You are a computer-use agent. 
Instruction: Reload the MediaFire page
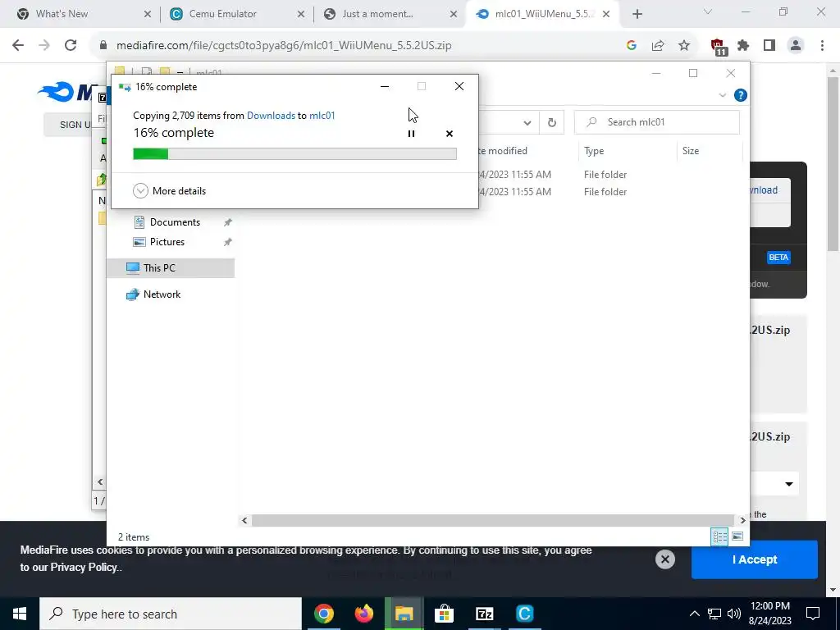(71, 46)
